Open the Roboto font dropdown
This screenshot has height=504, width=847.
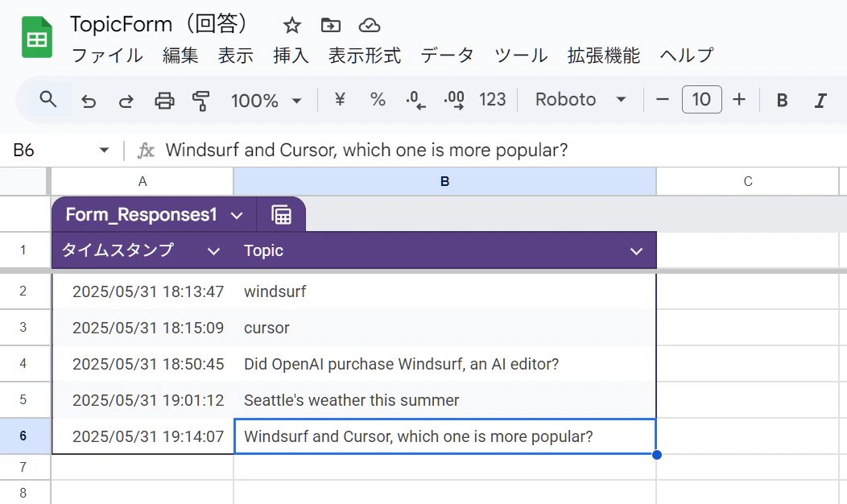tap(581, 99)
